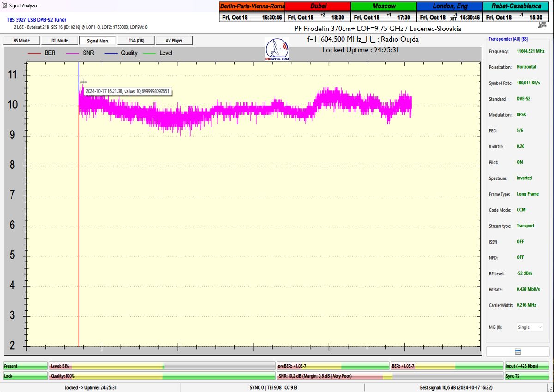Switch to DT Mode tab
The width and height of the screenshot is (554, 392).
point(59,41)
